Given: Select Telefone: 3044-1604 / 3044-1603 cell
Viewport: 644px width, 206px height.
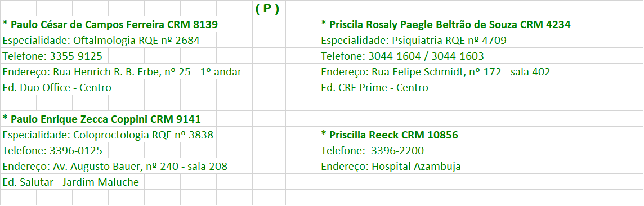Looking at the screenshot, I should point(402,56).
